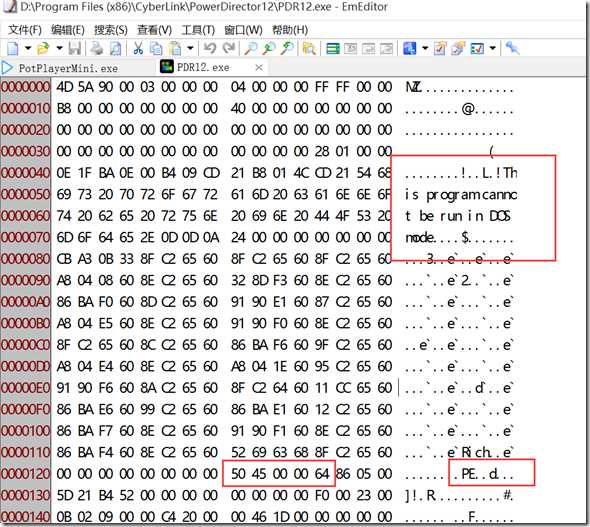
Task: Expand the Open file dropdown arrow
Action: click(x=59, y=48)
